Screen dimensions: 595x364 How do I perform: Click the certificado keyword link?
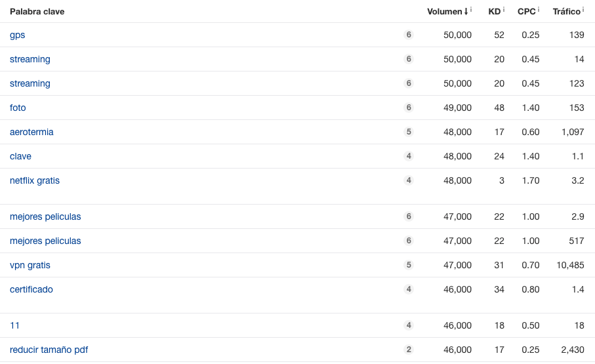point(31,290)
